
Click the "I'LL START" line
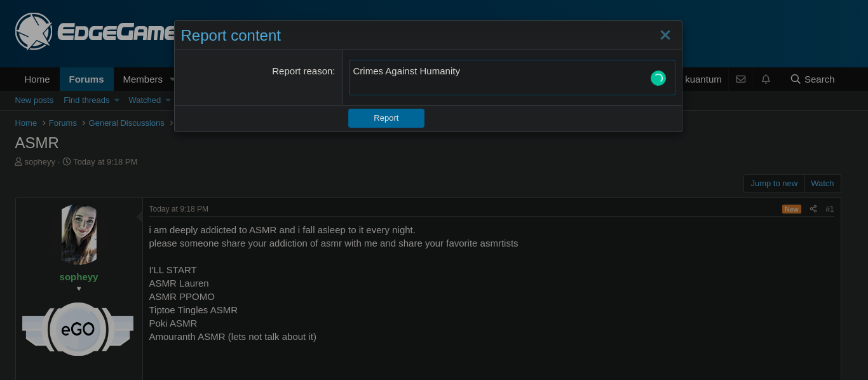(x=173, y=270)
